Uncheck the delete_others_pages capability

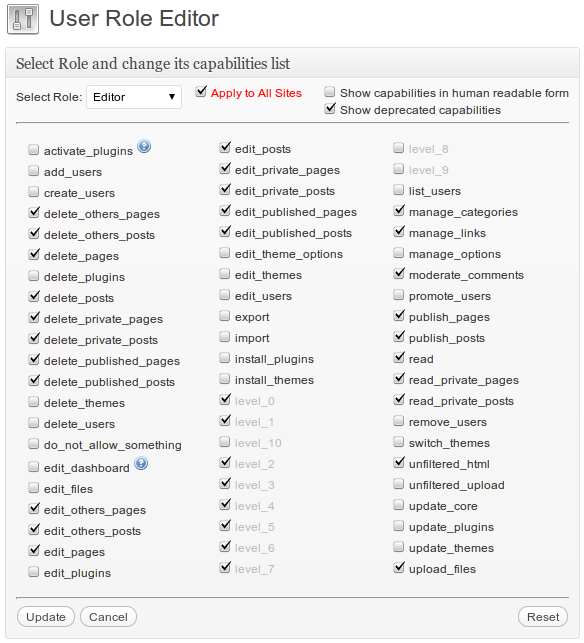34,212
